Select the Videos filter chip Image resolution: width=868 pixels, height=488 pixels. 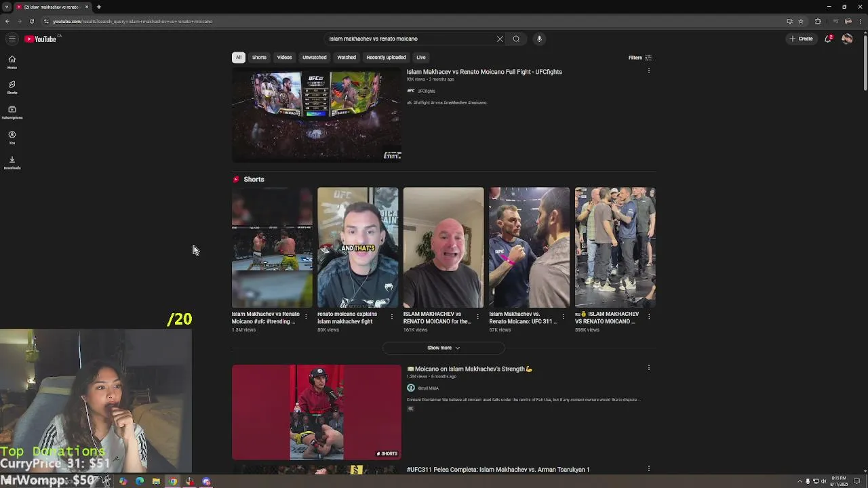[284, 58]
